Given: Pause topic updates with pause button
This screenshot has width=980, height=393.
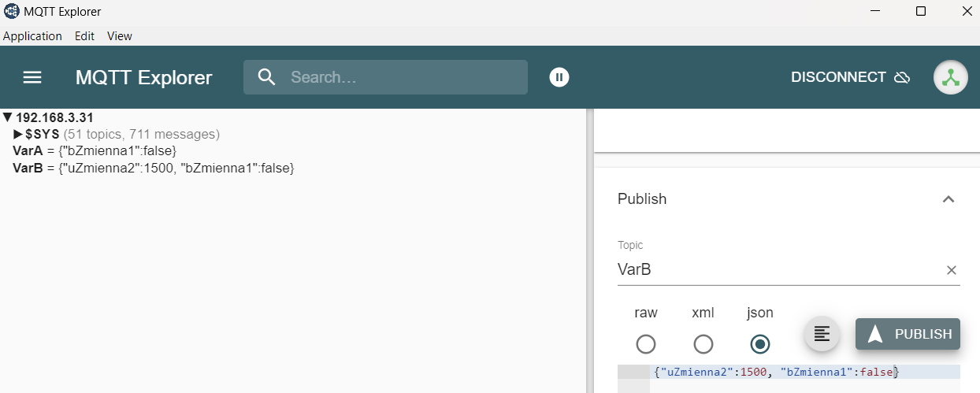Looking at the screenshot, I should pos(559,77).
